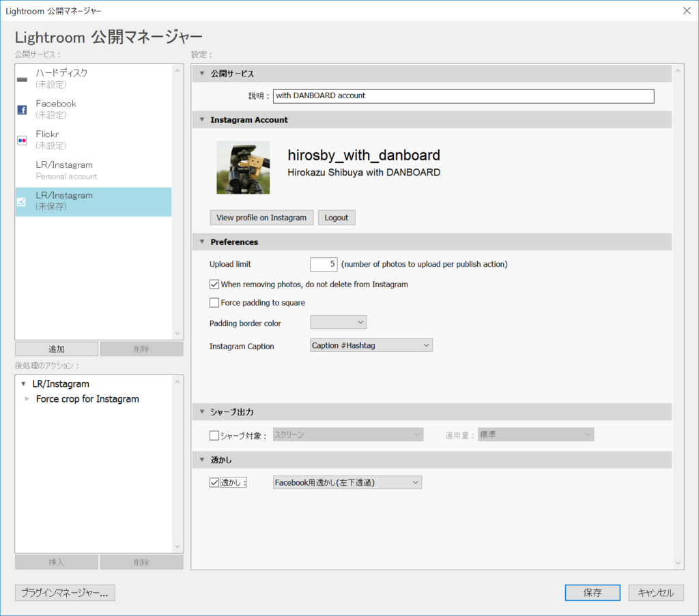Collapse the Instagram Account section
The image size is (699, 616).
[x=202, y=120]
